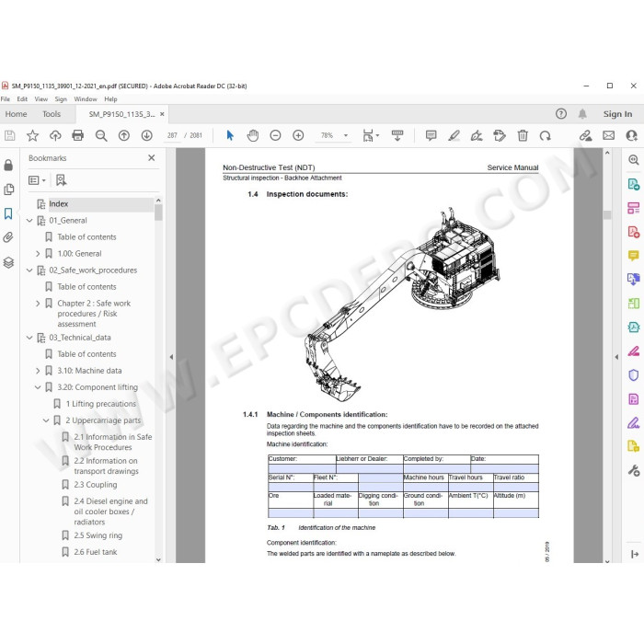Click the stamp tool icon
The width and height of the screenshot is (644, 644).
(500, 135)
